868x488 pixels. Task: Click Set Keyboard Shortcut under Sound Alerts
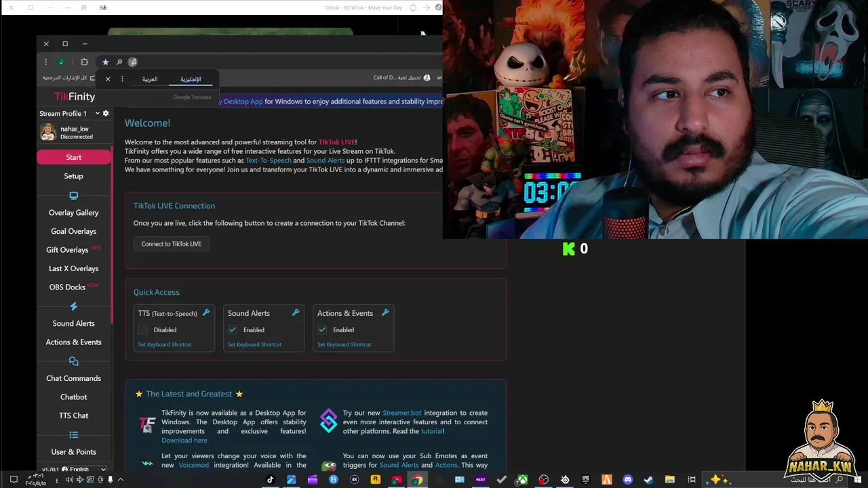coord(254,344)
